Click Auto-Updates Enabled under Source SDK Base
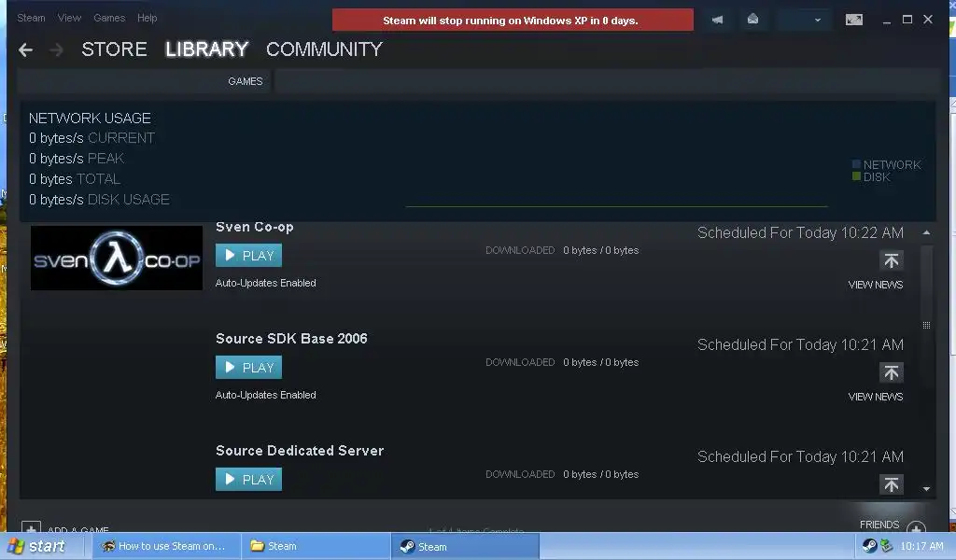The image size is (956, 560). pyautogui.click(x=266, y=395)
